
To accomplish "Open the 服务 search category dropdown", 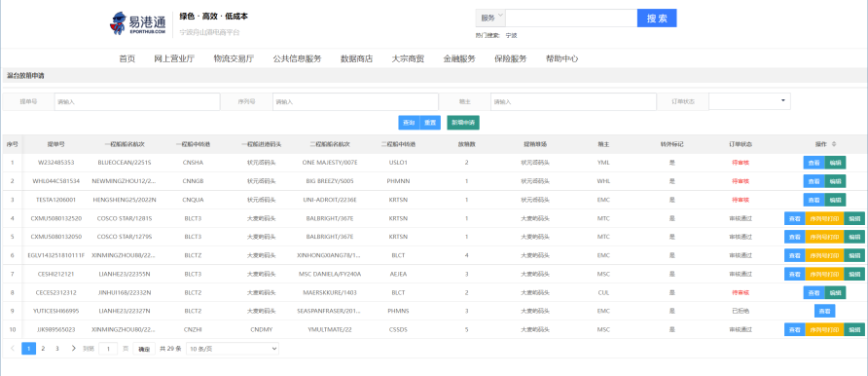I will coord(490,18).
